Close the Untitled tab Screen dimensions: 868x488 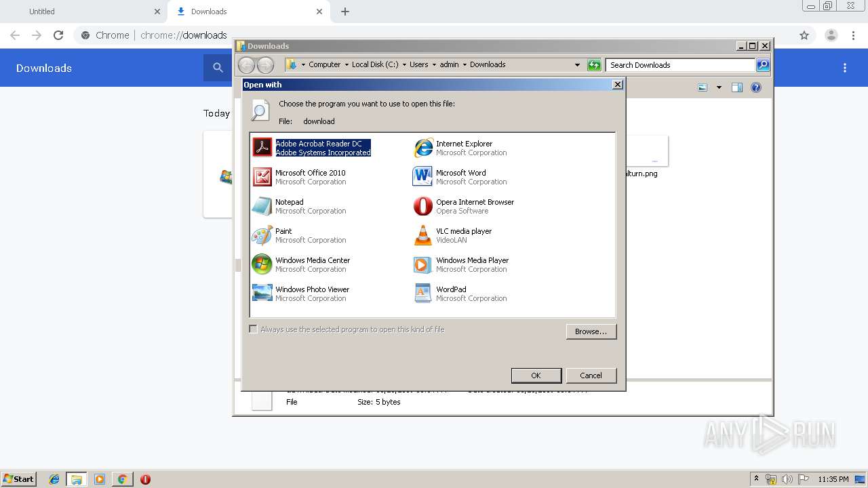(157, 12)
